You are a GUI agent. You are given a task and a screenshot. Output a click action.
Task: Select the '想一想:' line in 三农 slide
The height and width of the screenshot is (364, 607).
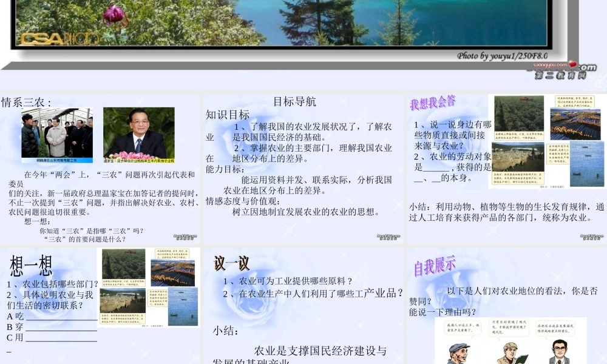(x=37, y=221)
